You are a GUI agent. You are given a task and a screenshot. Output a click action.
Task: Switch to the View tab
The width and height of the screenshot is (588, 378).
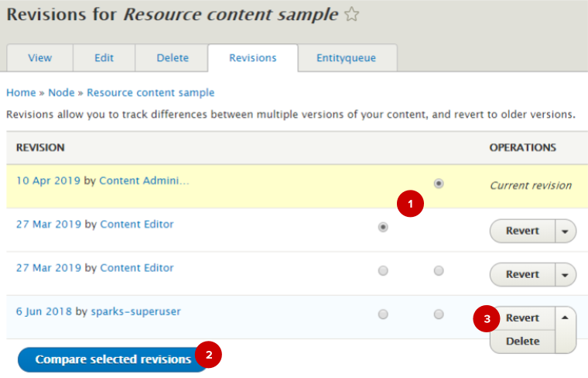tap(40, 58)
